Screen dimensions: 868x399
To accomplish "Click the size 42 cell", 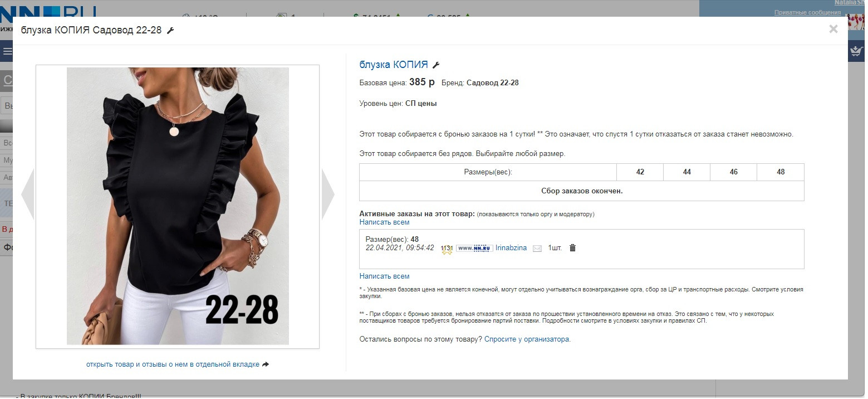I will [x=640, y=172].
